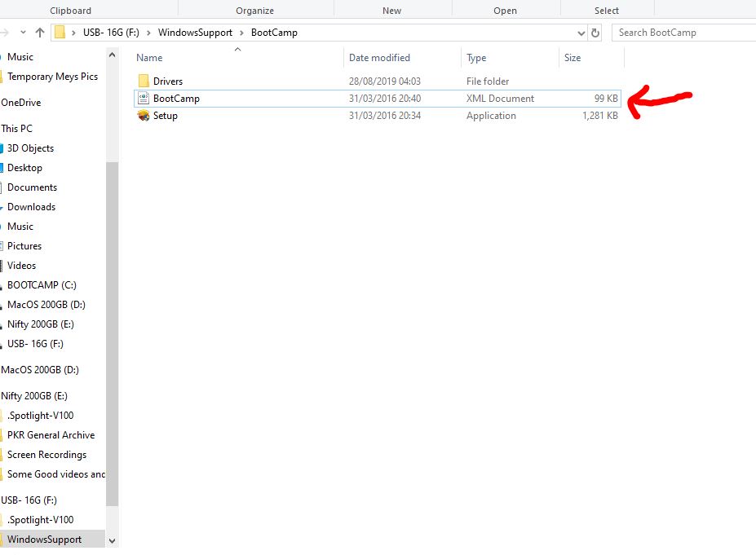Click the Up one level arrow

click(x=39, y=33)
